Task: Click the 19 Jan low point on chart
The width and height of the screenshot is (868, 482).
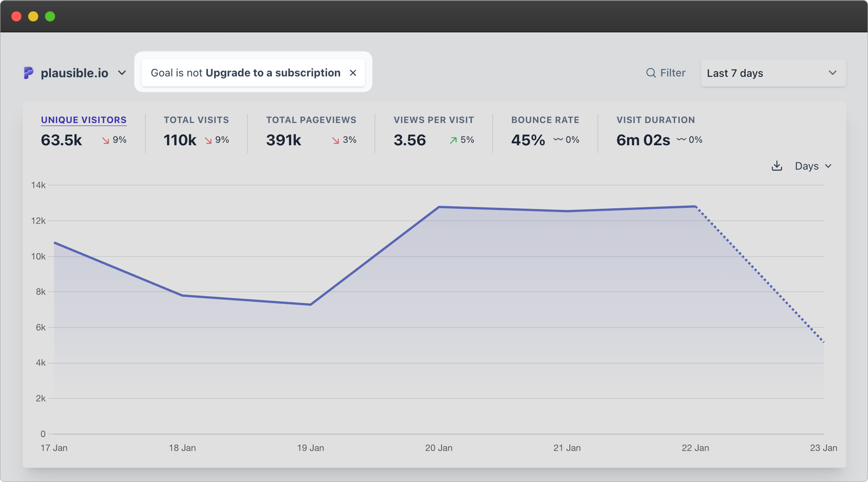Action: (310, 304)
